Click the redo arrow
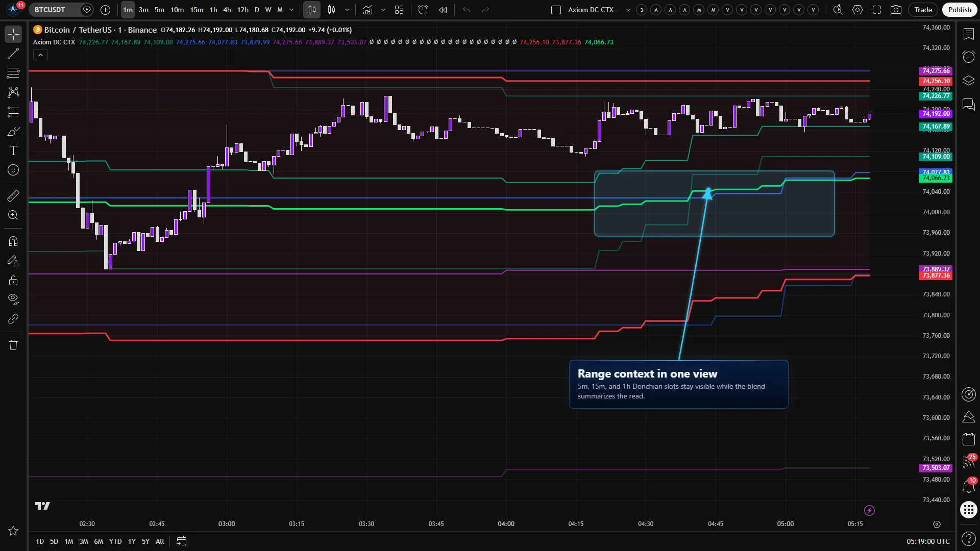980x551 pixels. [x=485, y=10]
